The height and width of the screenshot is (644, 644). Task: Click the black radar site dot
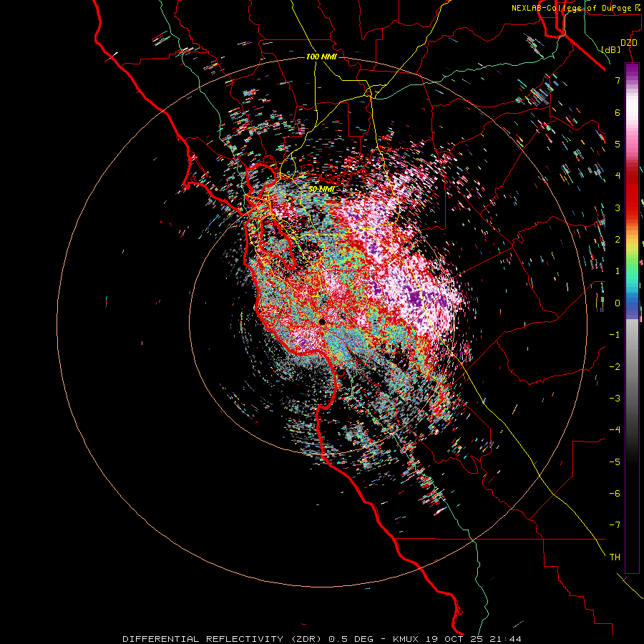[323, 322]
